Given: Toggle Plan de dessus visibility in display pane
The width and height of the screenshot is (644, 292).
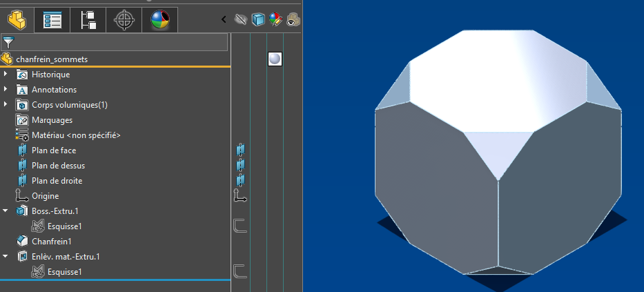Looking at the screenshot, I should click(x=241, y=166).
